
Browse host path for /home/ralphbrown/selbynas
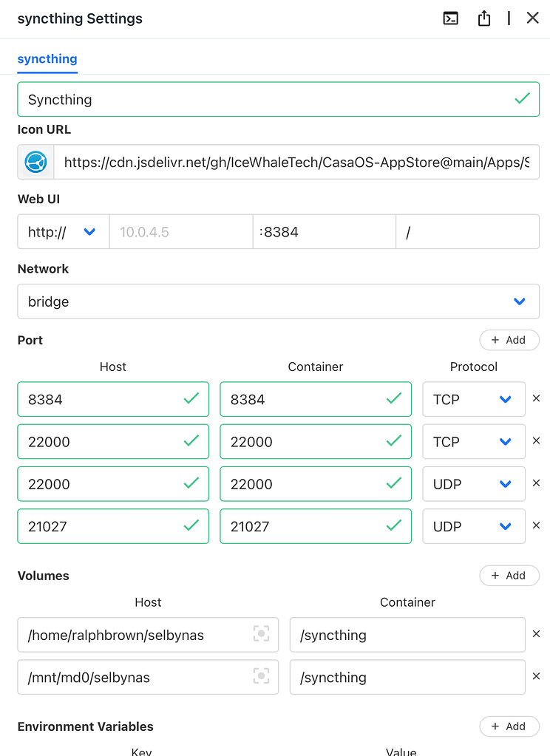[x=260, y=635]
